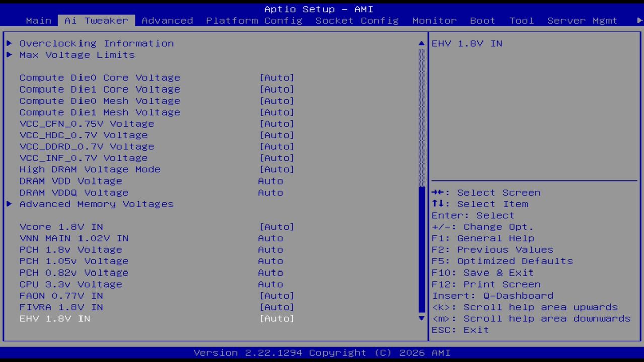Open the Overclocking Information submenu arrow
This screenshot has width=644, height=362.
click(9, 43)
